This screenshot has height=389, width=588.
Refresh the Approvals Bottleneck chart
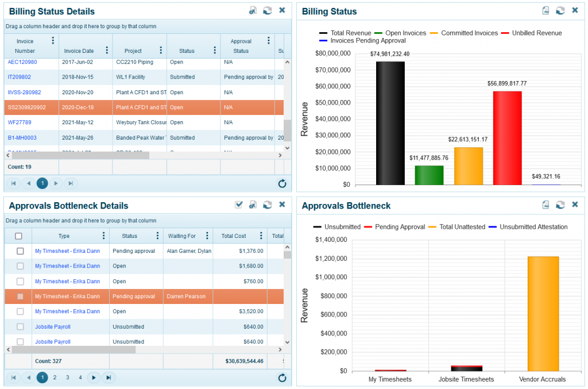[x=560, y=203]
